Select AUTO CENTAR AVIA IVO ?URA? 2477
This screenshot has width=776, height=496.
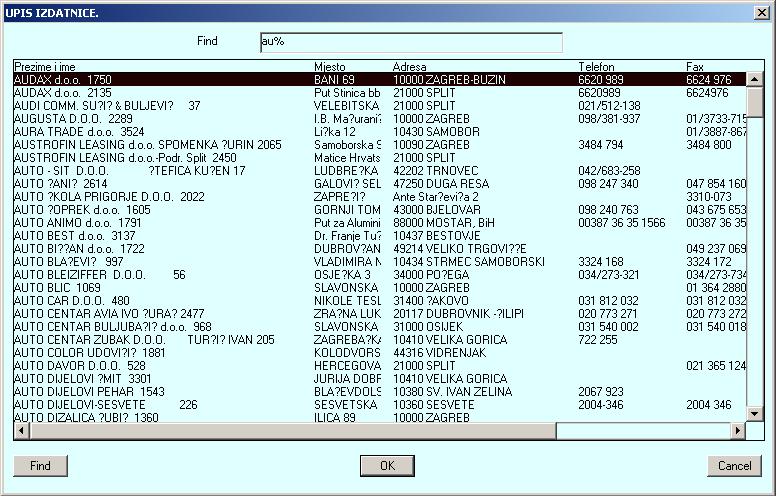coord(380,314)
